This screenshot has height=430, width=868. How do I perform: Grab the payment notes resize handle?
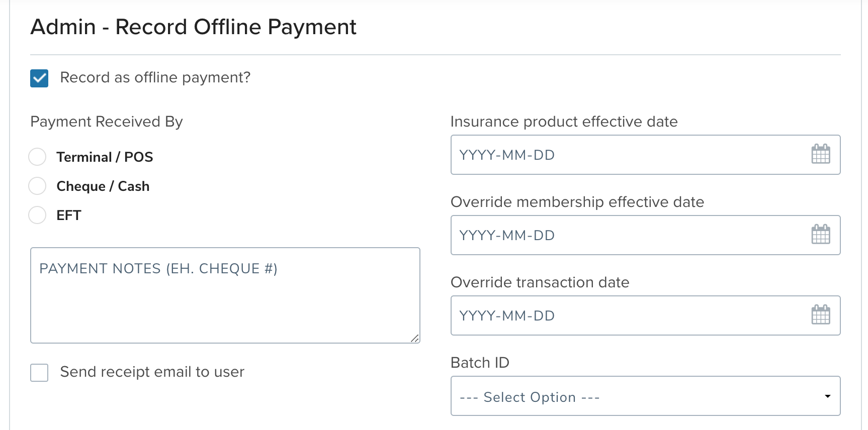(x=415, y=339)
